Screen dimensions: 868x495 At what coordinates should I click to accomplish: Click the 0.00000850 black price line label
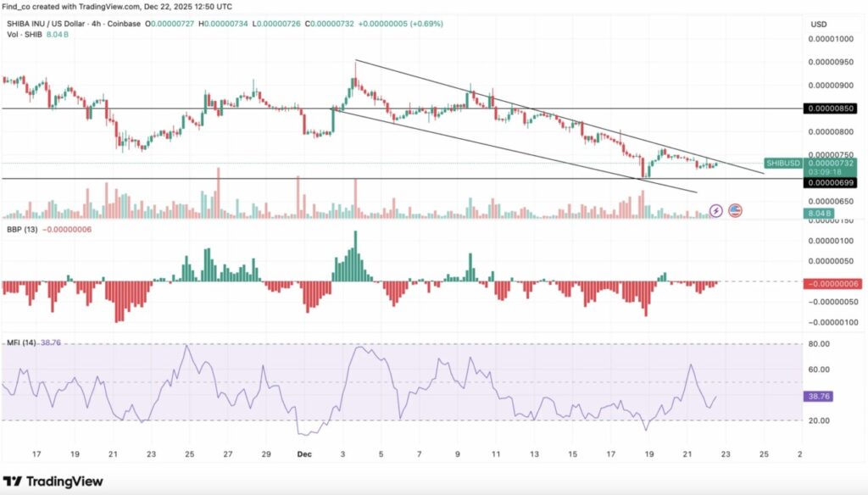[830, 108]
